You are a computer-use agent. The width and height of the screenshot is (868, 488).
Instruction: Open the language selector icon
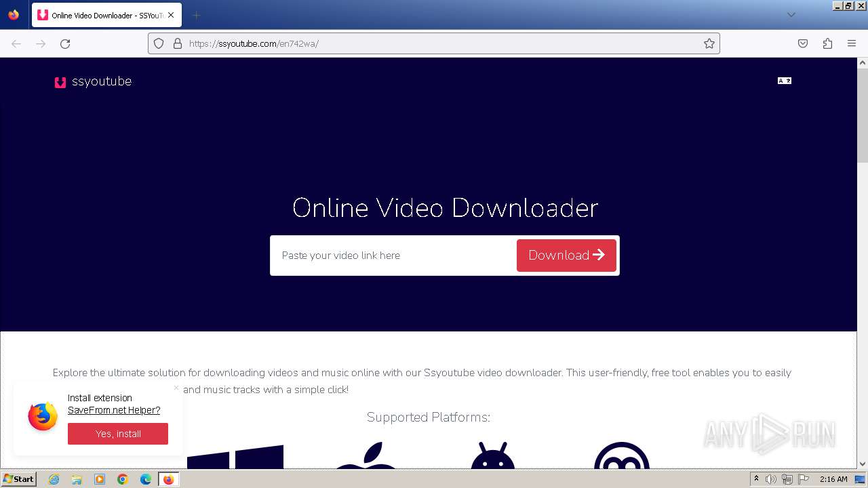tap(785, 81)
